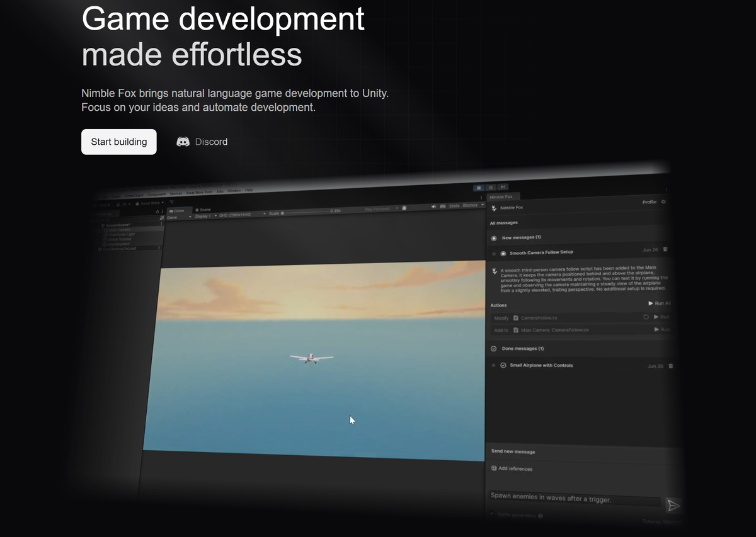Open the Game view kebab options menu

481,198
